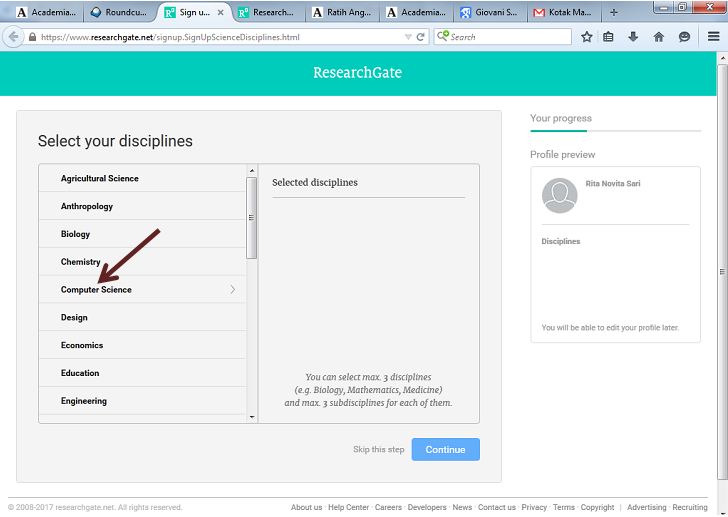Switch to the first Academia tab
The width and height of the screenshot is (728, 517).
click(46, 13)
